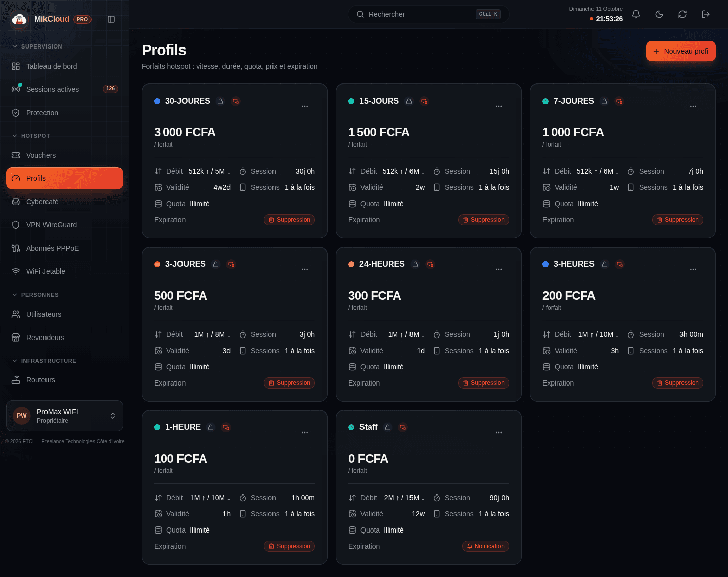The width and height of the screenshot is (728, 577).
Task: Click the MikCloud logo icon
Action: click(x=19, y=19)
